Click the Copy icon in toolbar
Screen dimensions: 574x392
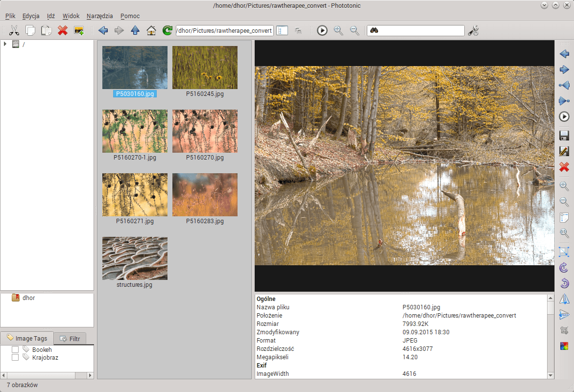coord(30,30)
